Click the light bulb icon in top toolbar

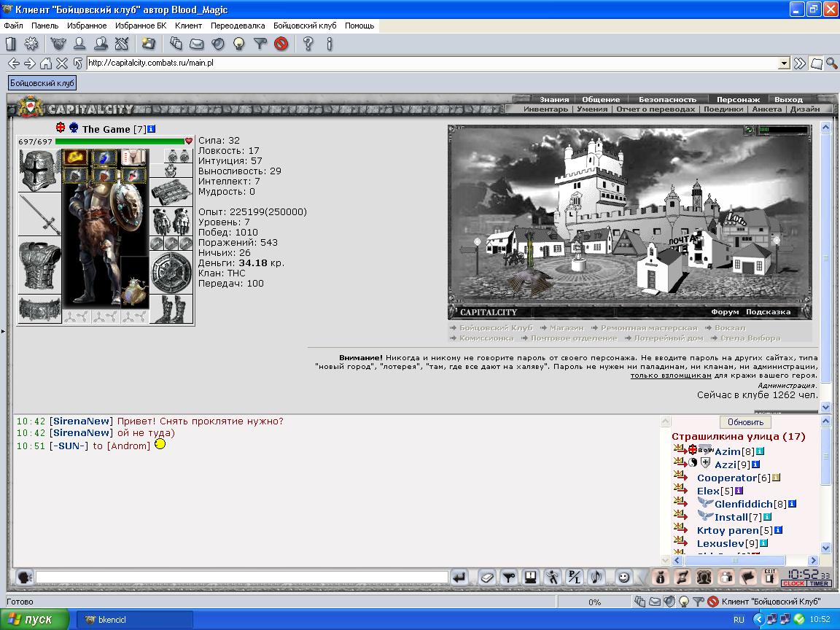pyautogui.click(x=239, y=44)
